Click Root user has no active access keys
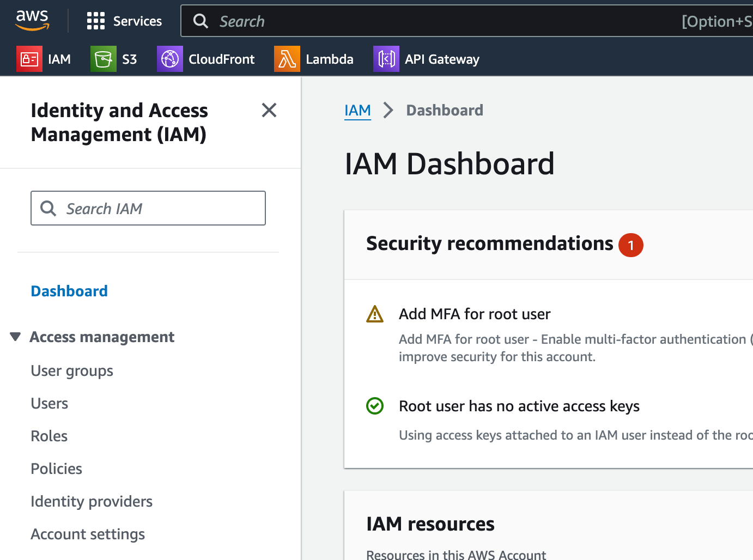The height and width of the screenshot is (560, 753). (519, 406)
